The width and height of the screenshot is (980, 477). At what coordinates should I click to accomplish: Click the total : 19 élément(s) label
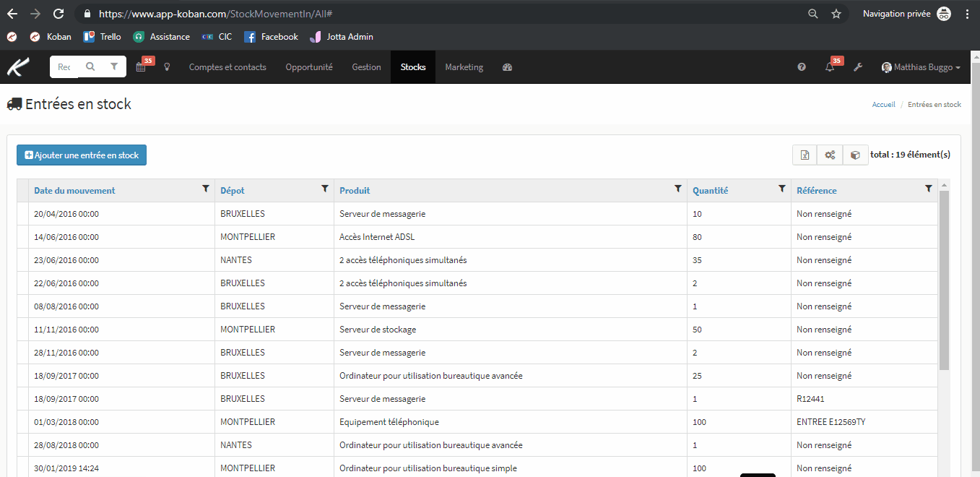[x=910, y=155]
